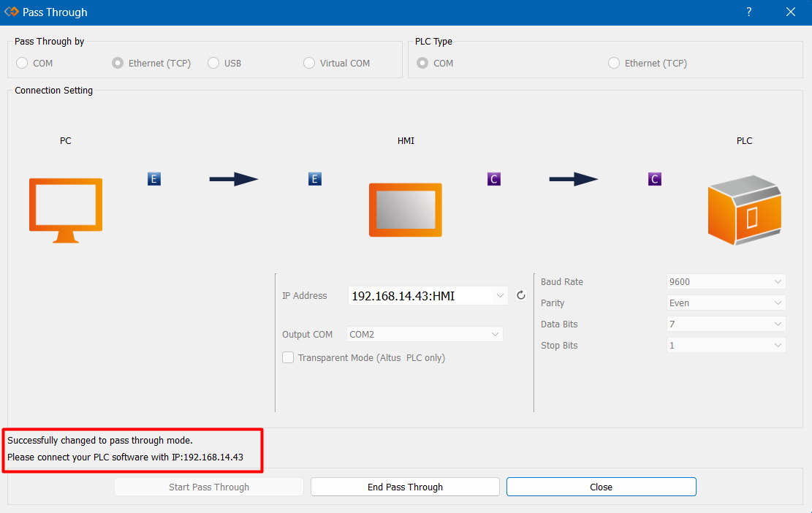Image resolution: width=812 pixels, height=513 pixels.
Task: Select Ethernet (TCP) under PLC Type
Action: click(614, 64)
